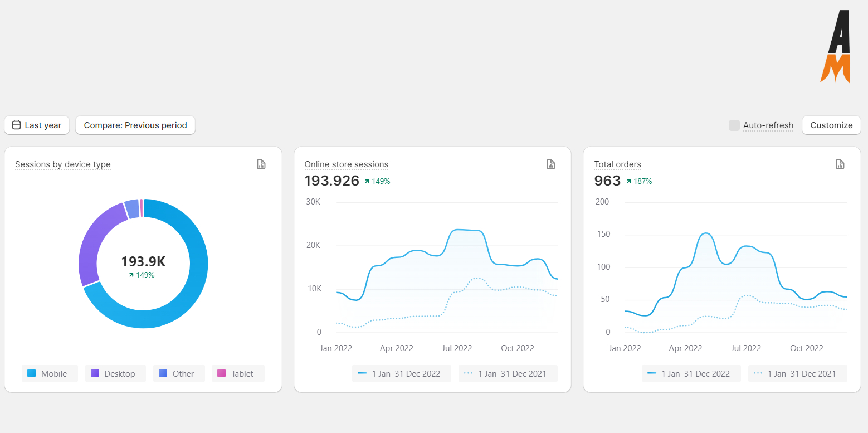Image resolution: width=868 pixels, height=433 pixels.
Task: Select the Tablet legend color swatch
Action: tap(221, 373)
